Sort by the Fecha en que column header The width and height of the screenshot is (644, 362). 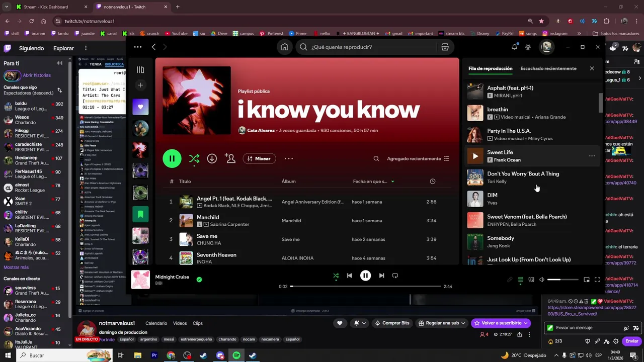point(373,182)
